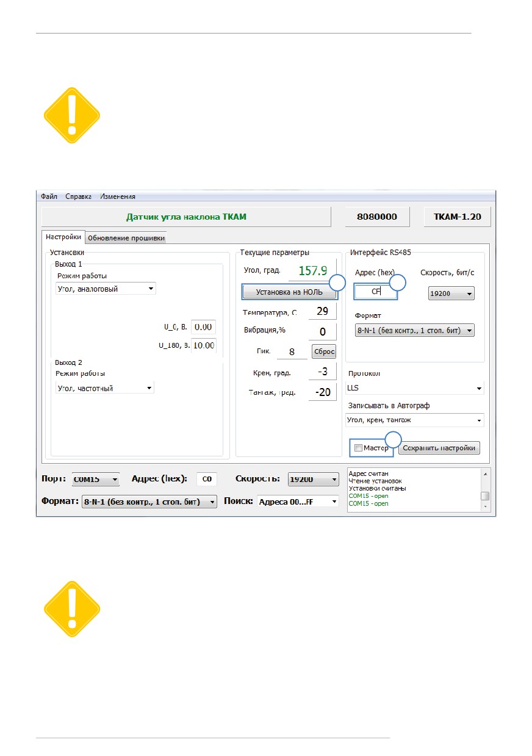Screen dimensions: 532x756
Task: Click the U_180 voltage field 10.00
Action: (x=203, y=345)
